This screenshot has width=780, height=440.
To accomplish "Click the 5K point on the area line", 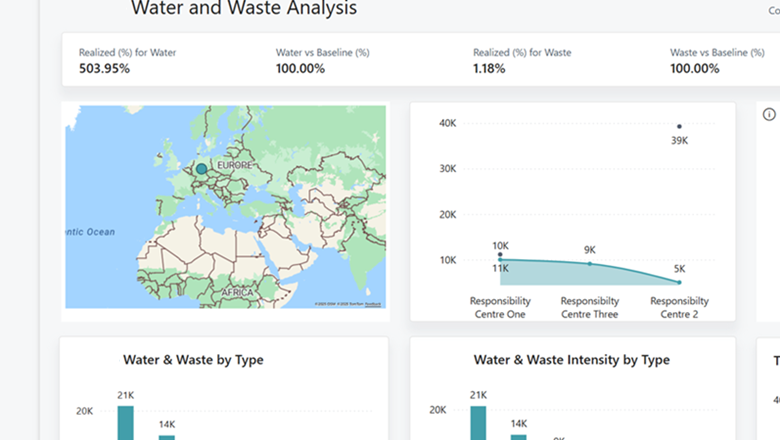I will [679, 282].
